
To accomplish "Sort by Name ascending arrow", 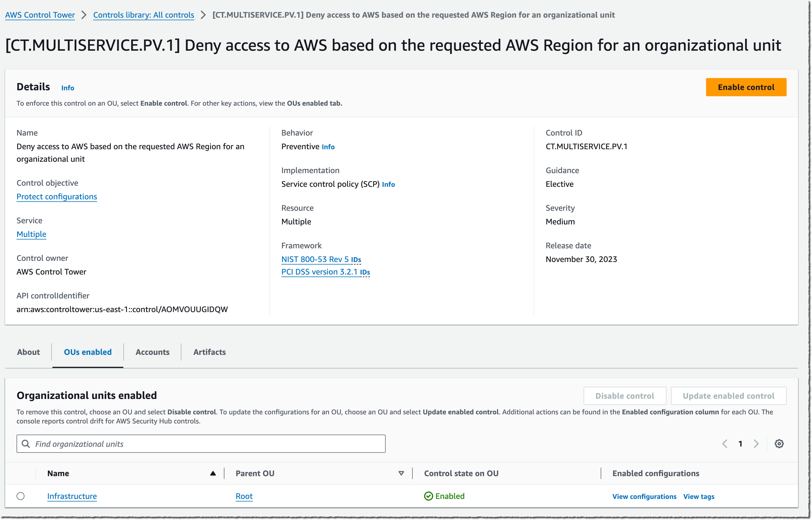I will click(x=213, y=473).
